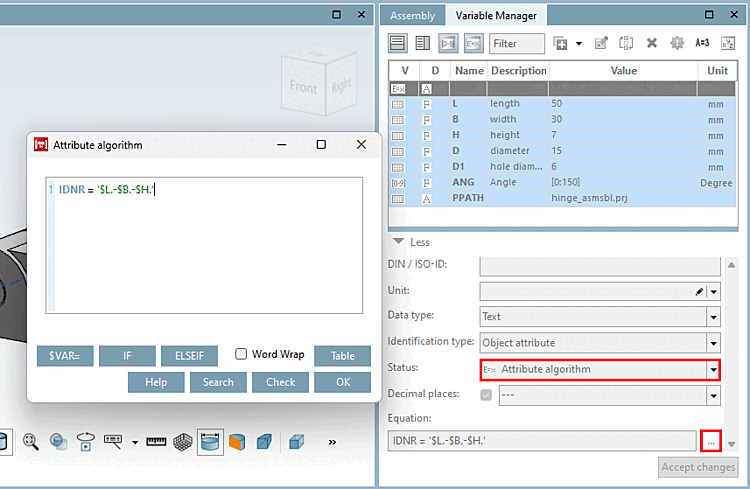This screenshot has height=489, width=750.
Task: Click the Filter input field
Action: [517, 43]
